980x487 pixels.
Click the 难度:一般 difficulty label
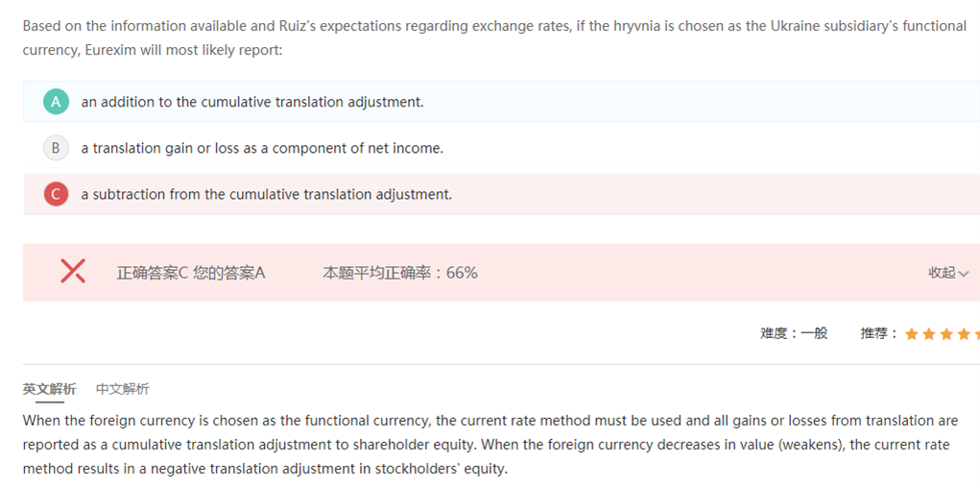click(x=794, y=333)
